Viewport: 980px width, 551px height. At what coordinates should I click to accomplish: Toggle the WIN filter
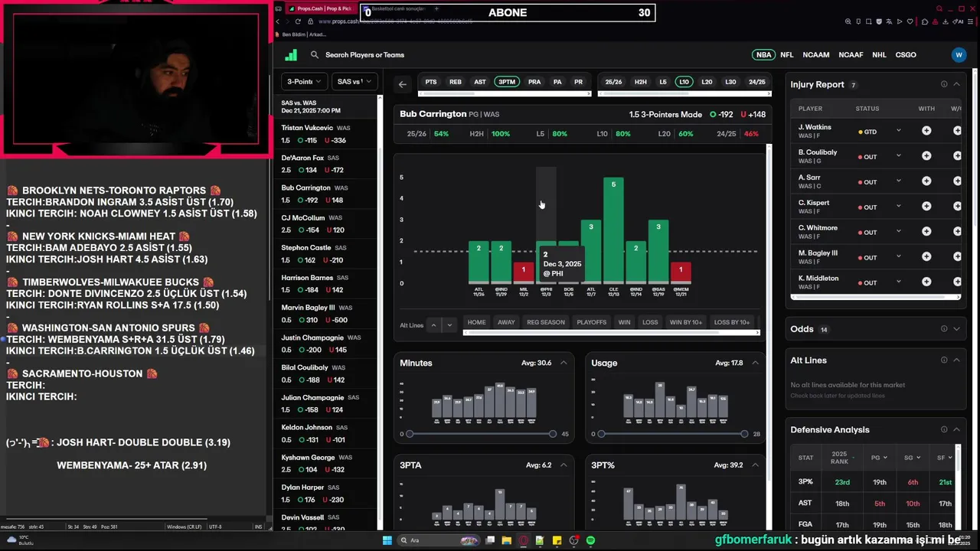click(624, 322)
